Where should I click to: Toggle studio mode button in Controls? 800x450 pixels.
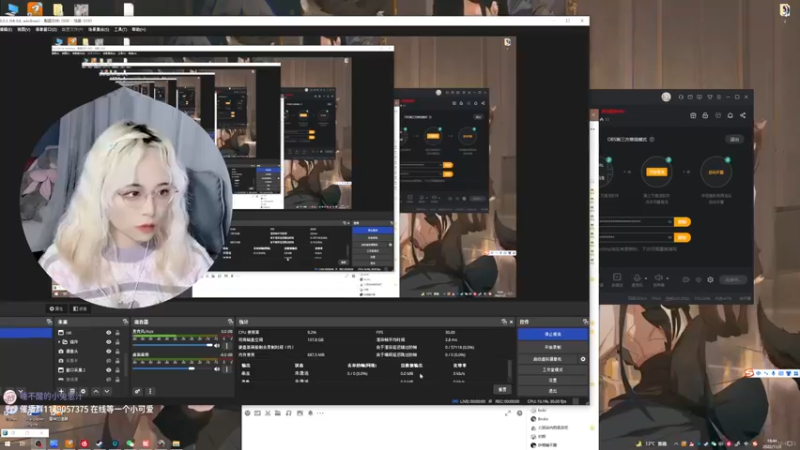click(553, 369)
